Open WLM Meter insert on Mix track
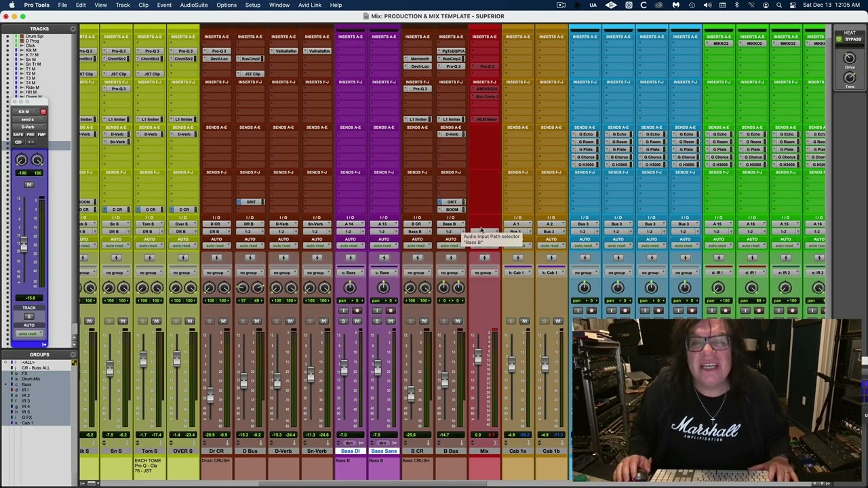868x488 pixels. pyautogui.click(x=484, y=119)
